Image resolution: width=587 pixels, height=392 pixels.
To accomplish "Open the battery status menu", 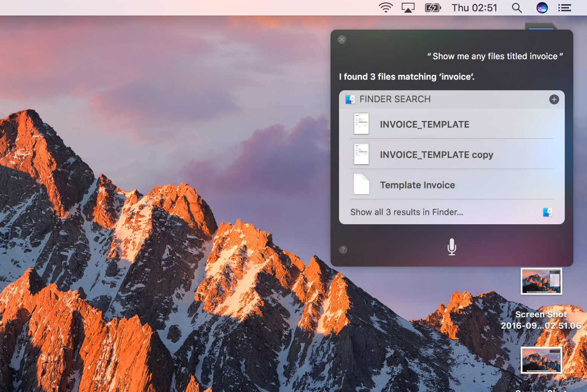I will (x=432, y=8).
